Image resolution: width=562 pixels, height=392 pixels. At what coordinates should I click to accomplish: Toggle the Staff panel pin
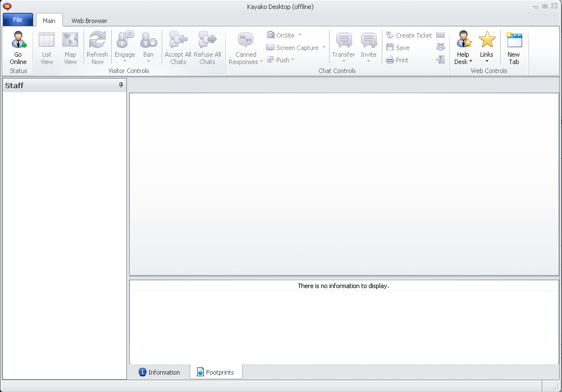(121, 85)
